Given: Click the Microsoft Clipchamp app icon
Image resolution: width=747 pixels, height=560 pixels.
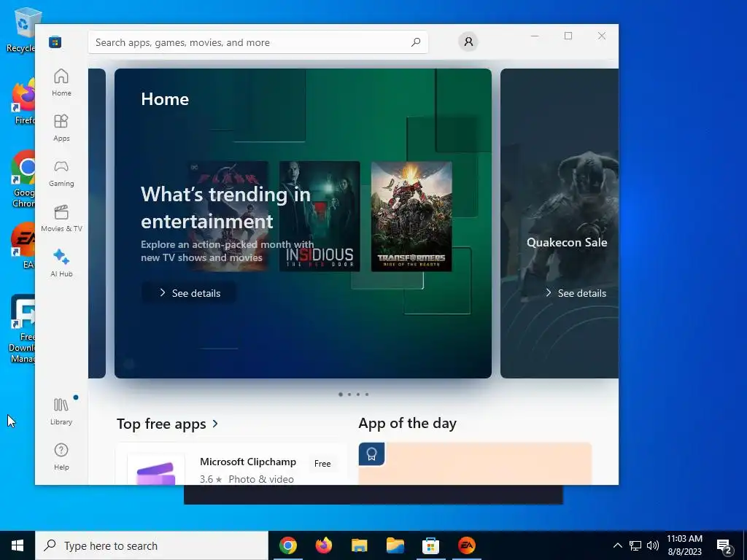Looking at the screenshot, I should pyautogui.click(x=156, y=469).
